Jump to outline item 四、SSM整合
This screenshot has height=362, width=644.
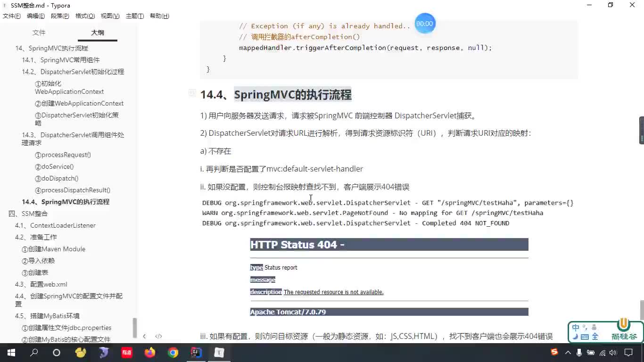point(28,214)
